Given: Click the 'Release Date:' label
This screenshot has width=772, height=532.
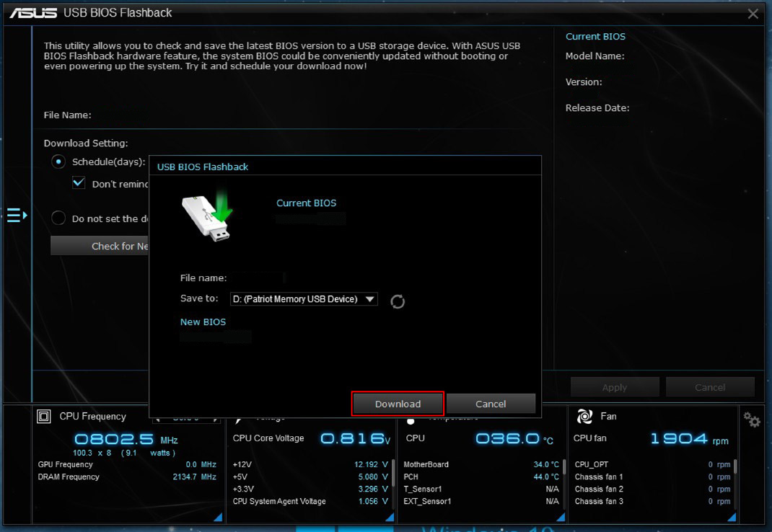Looking at the screenshot, I should click(x=597, y=108).
